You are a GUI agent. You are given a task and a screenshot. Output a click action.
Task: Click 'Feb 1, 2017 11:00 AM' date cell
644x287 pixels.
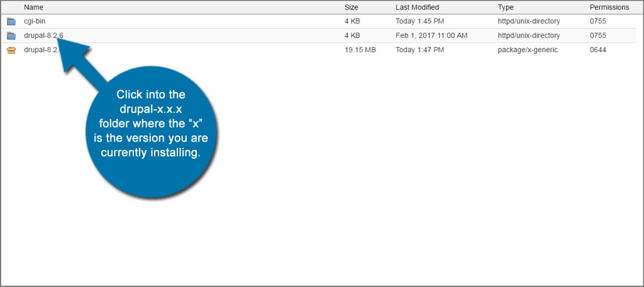click(431, 36)
